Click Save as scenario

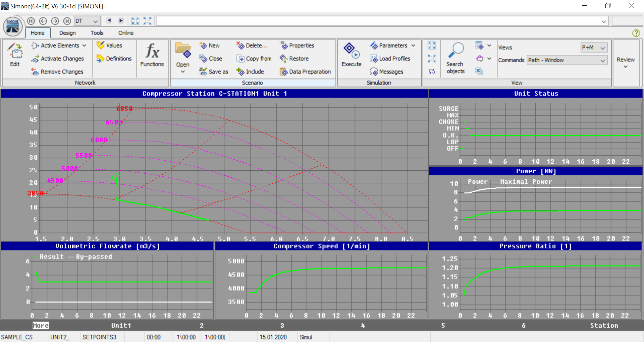(x=214, y=72)
